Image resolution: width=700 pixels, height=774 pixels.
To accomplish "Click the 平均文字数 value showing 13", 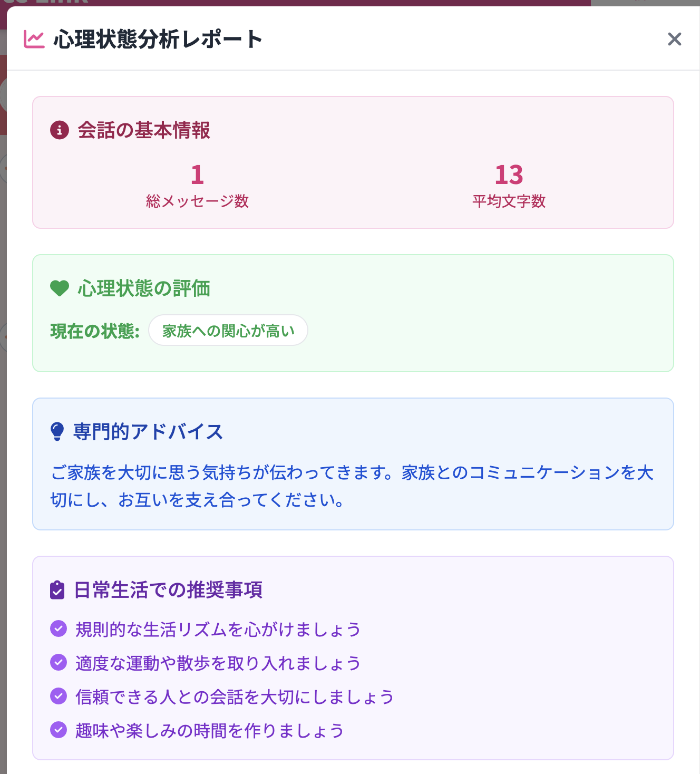I will [509, 175].
